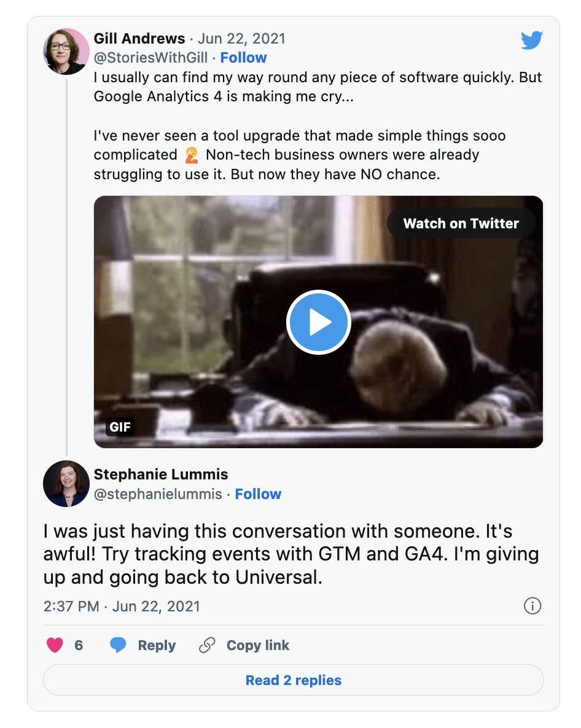Click the Jun 22, 2021 date beside Gill Andrews
Viewport: 581px width, 728px height.
(241, 39)
